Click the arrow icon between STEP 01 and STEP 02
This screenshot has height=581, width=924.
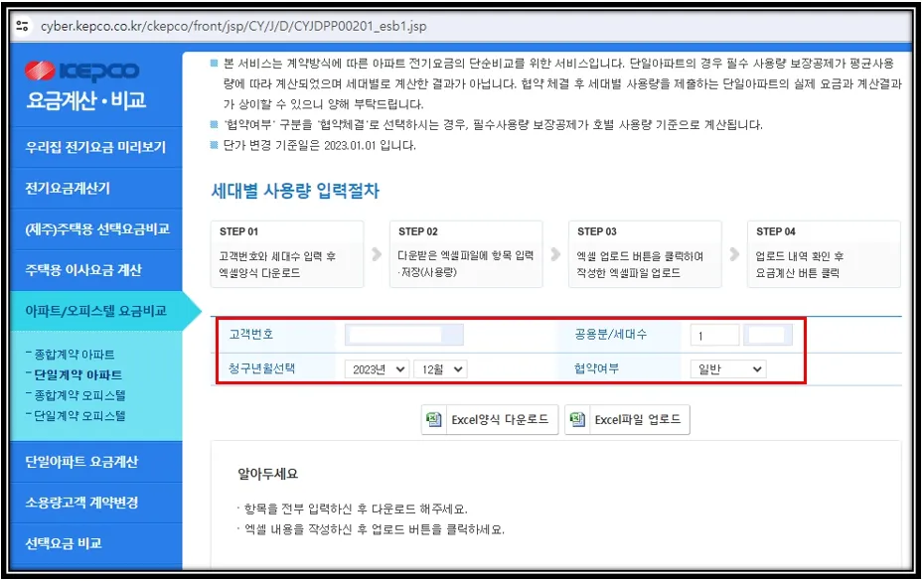[377, 253]
